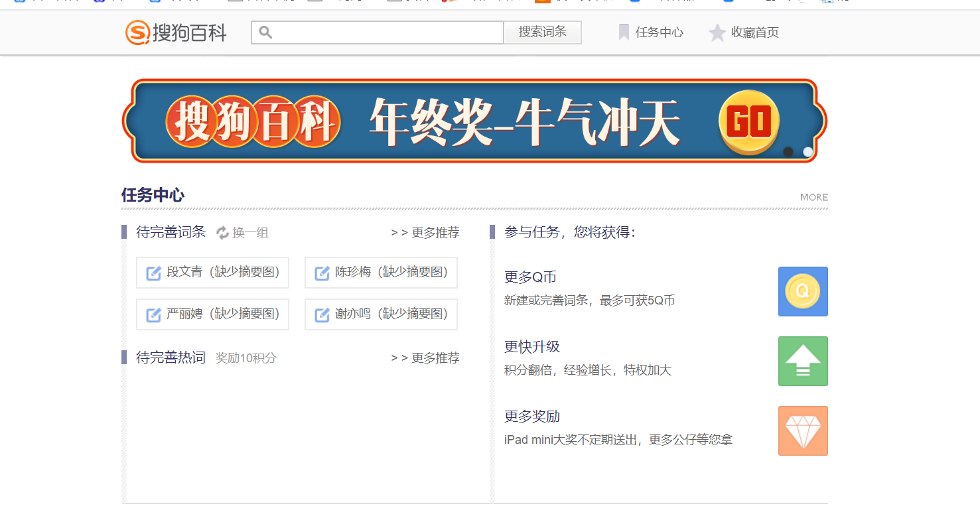The width and height of the screenshot is (980, 530).
Task: Open MORE link in 任务中心 header
Action: [x=813, y=197]
